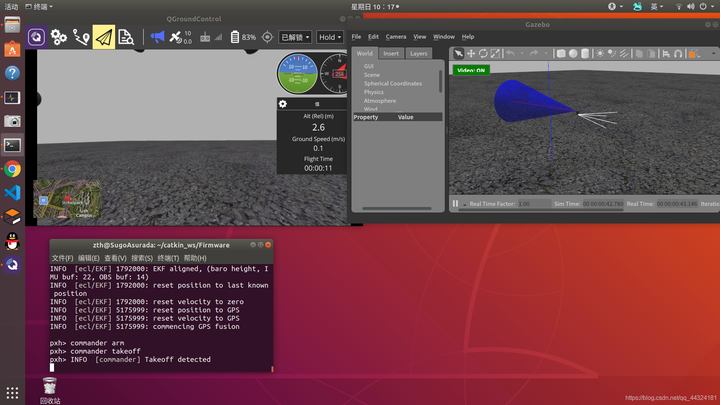Open Visual Studio Code from dock
This screenshot has height=405, width=720.
(x=12, y=193)
